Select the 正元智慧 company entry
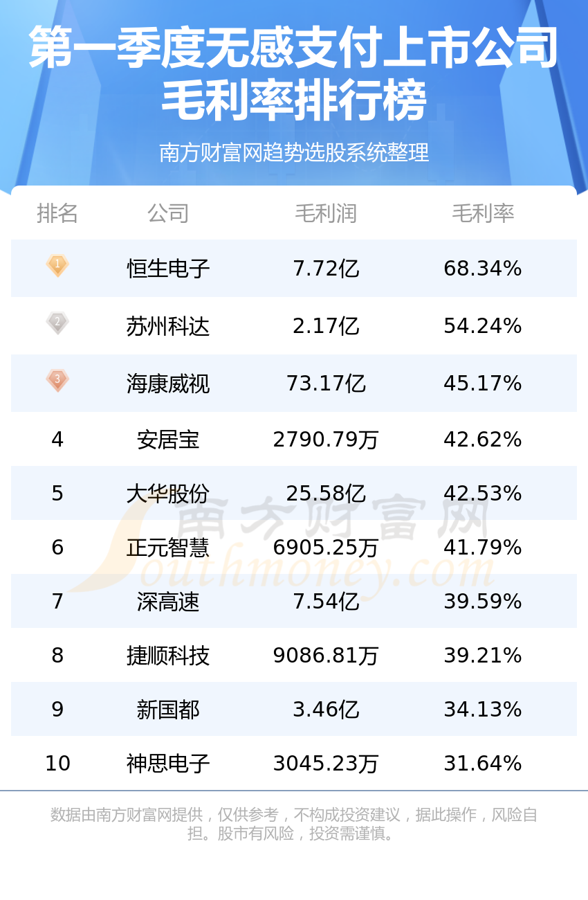This screenshot has width=588, height=900. pyautogui.click(x=168, y=547)
